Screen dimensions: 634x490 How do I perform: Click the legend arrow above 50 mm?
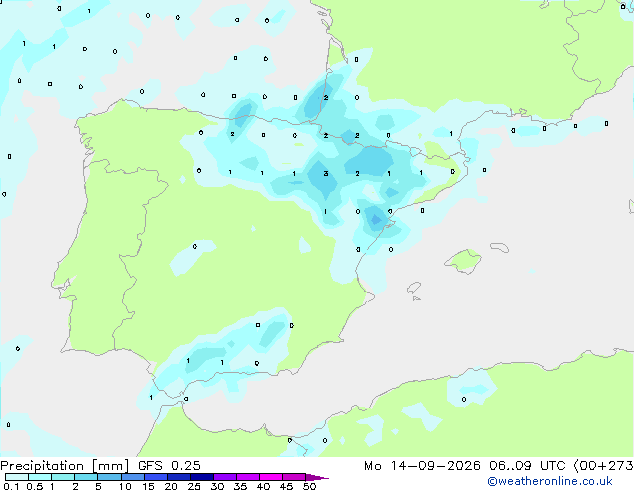click(x=317, y=477)
